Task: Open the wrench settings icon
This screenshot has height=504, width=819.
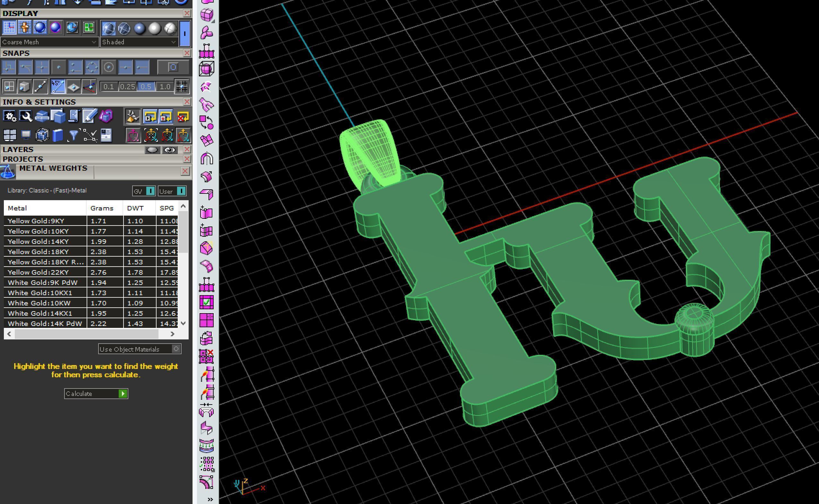Action: [26, 116]
